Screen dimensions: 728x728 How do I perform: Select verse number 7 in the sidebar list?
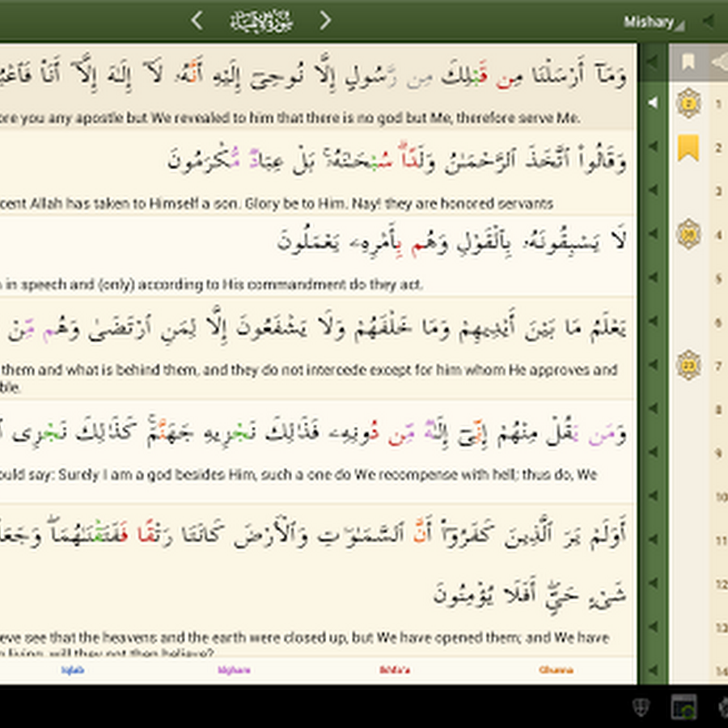[718, 366]
